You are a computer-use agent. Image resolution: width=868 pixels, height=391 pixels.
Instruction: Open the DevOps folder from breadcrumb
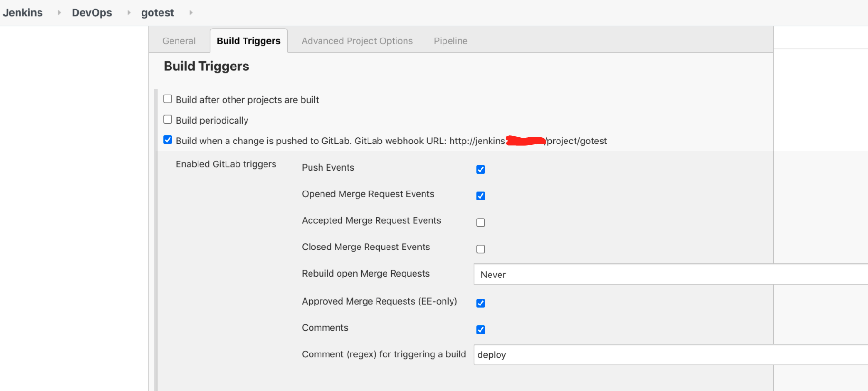(x=92, y=12)
